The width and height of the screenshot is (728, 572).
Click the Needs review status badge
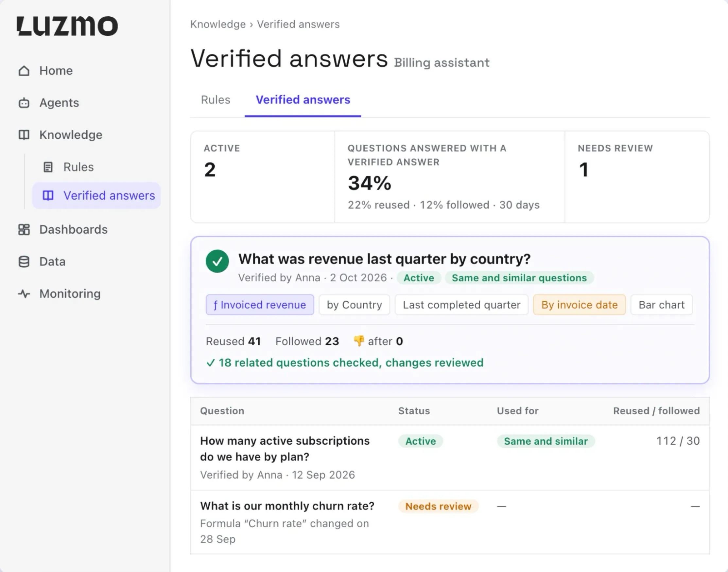438,506
